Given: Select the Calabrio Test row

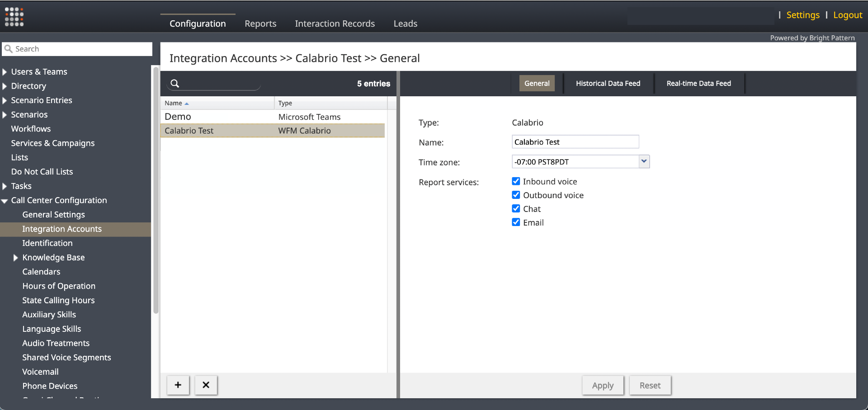Looking at the screenshot, I should click(x=273, y=131).
